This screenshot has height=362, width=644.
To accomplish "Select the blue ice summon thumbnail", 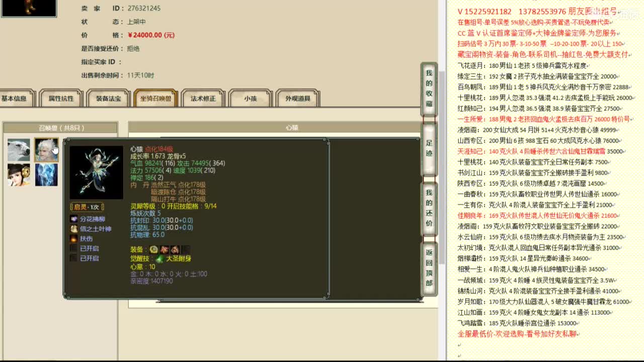I will coord(46,174).
